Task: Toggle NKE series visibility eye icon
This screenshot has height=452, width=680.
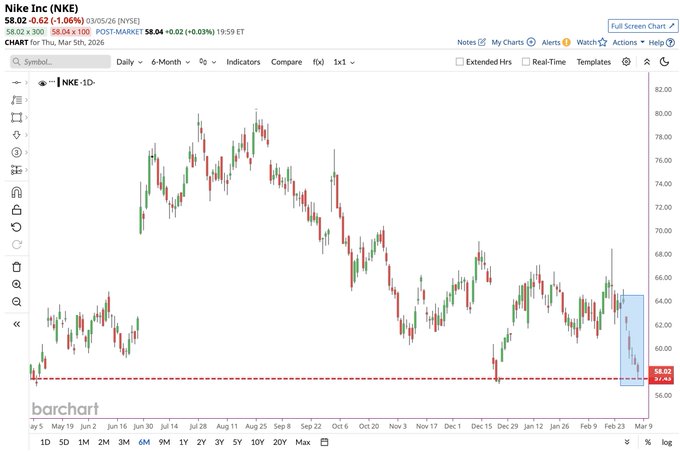Action: tap(42, 83)
